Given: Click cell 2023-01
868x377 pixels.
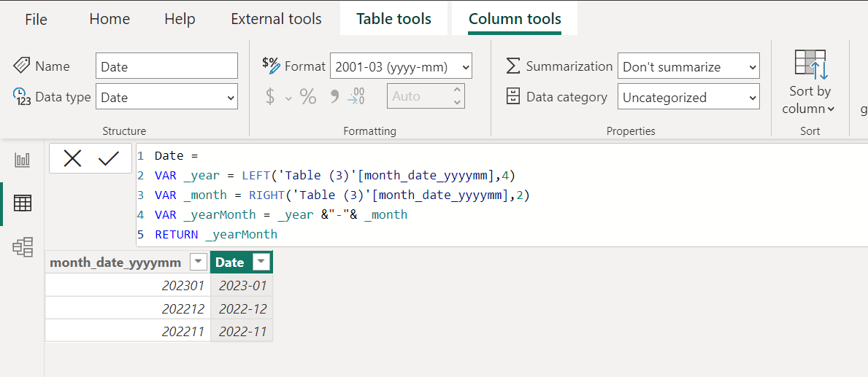Looking at the screenshot, I should 242,285.
